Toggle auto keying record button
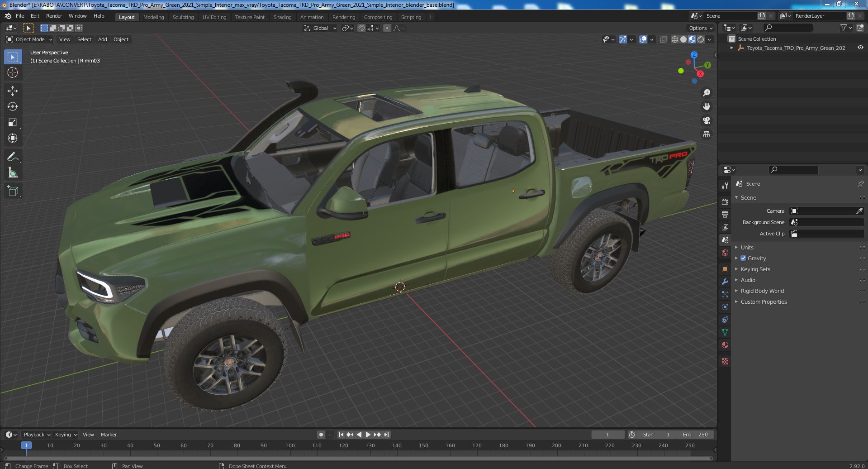Screen dimensions: 868x469 321,435
